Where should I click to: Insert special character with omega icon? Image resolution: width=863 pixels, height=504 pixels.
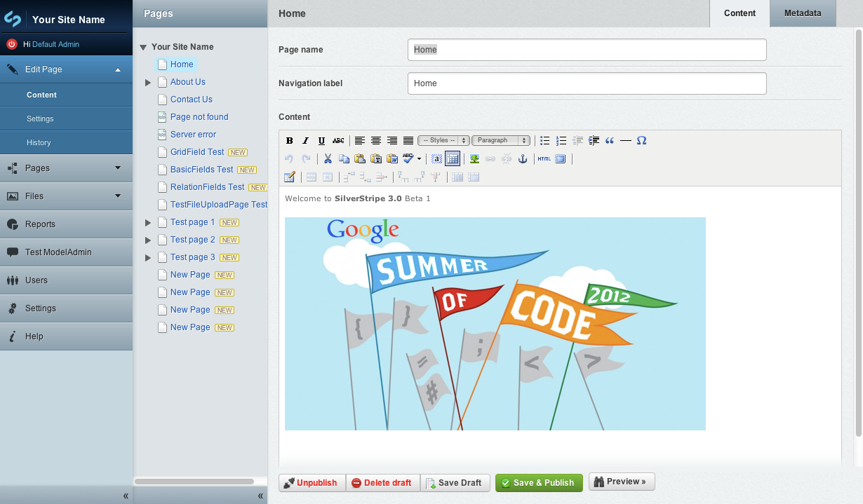(x=641, y=141)
